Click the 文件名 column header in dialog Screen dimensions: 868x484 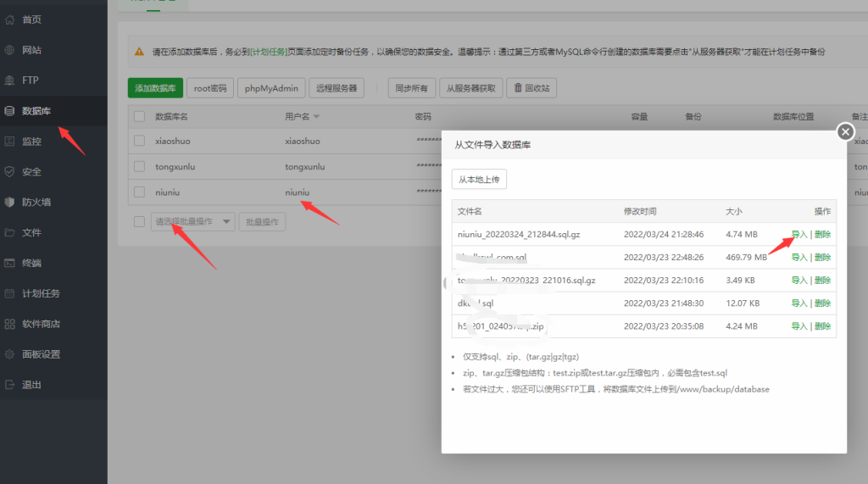tap(470, 212)
